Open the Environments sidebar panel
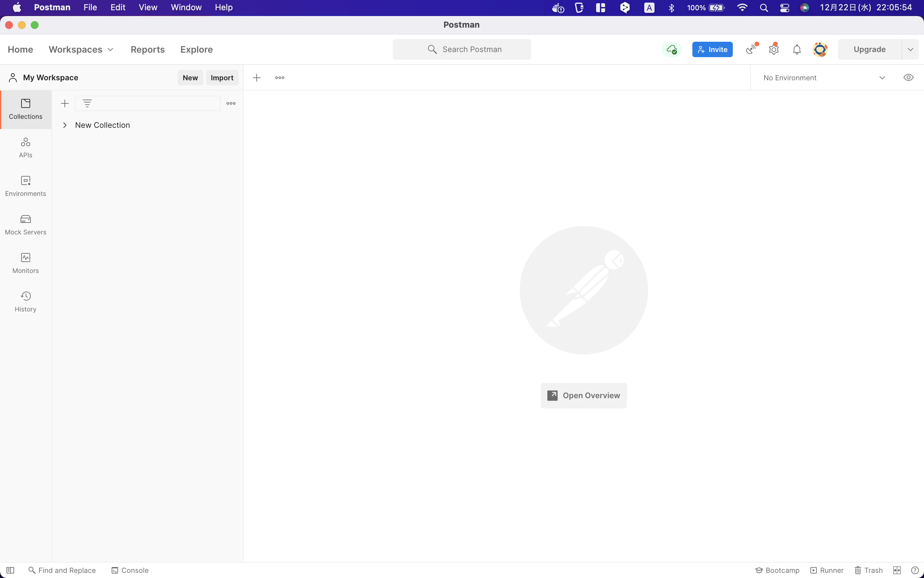 [x=26, y=187]
